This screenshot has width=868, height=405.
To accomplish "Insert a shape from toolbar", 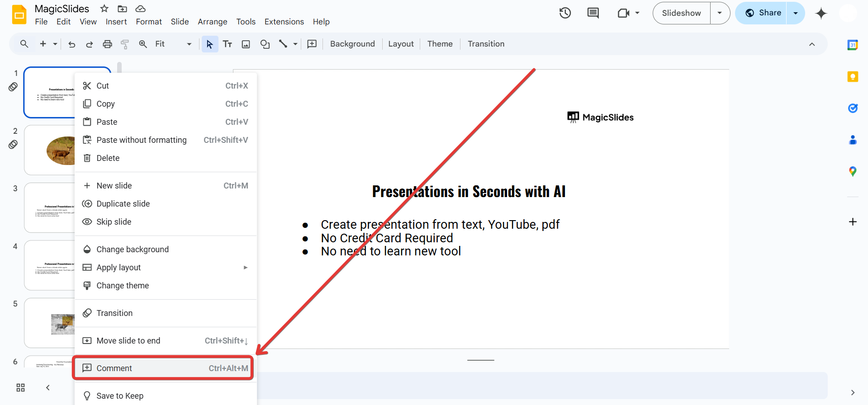I will [265, 44].
